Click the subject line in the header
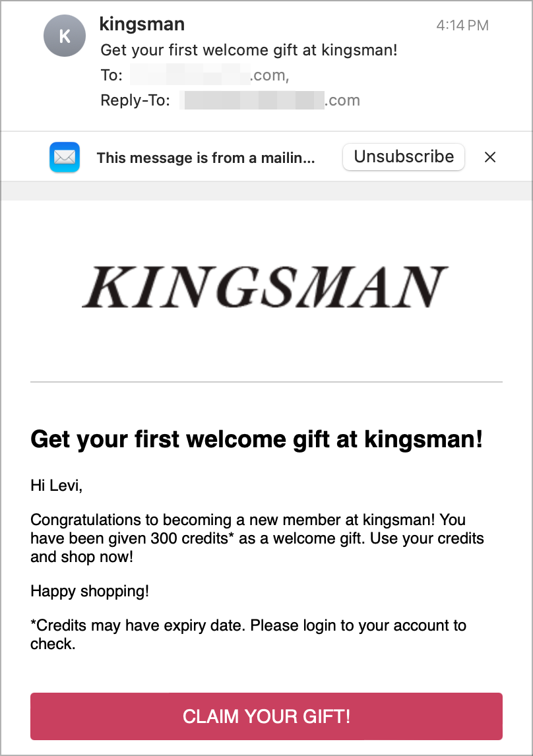 249,50
